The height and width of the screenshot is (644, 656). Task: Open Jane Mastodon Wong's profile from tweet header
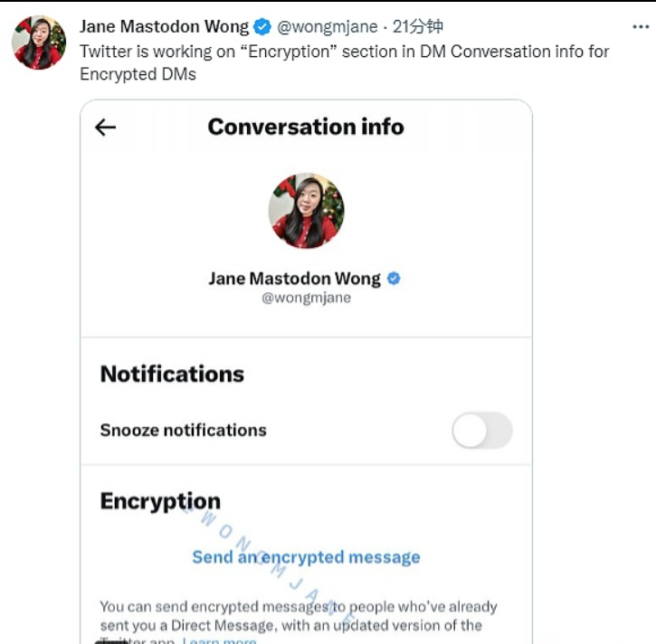pyautogui.click(x=164, y=26)
